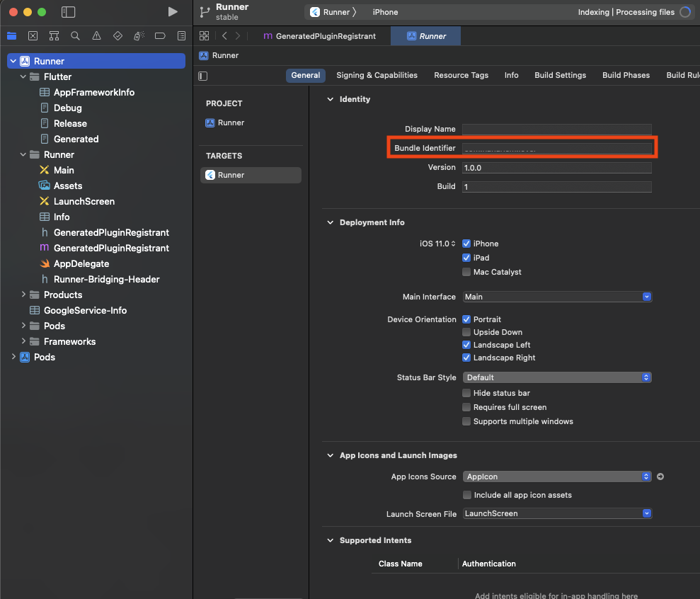Run the project with the play button

pos(172,12)
